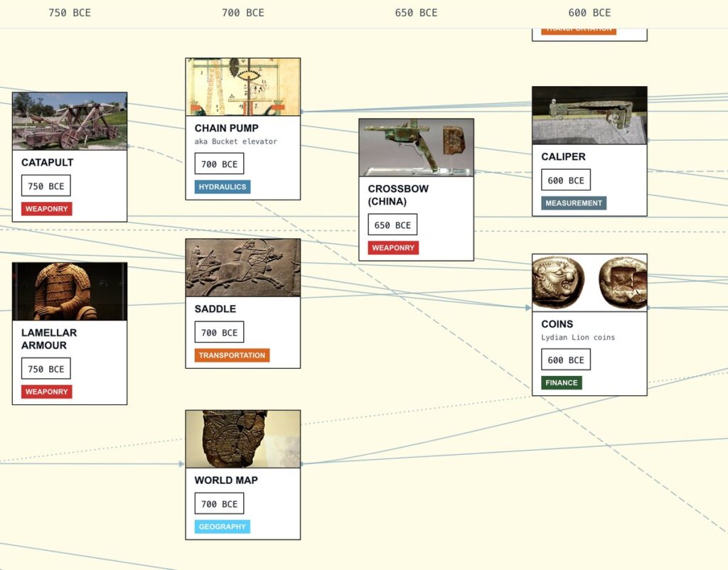Select the 650 BCE badge on Crossbow (China)
Image resolution: width=728 pixels, height=570 pixels.
[392, 225]
